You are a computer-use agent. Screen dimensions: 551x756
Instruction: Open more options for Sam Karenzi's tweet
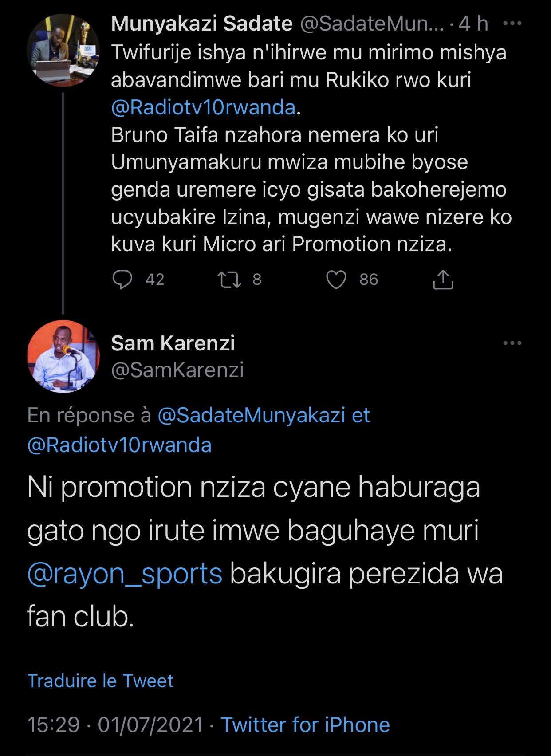click(512, 343)
